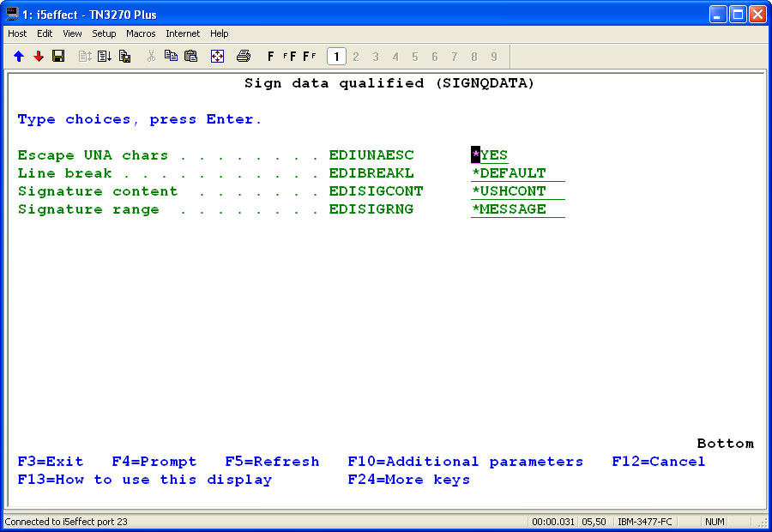Open the Internet menu
This screenshot has height=532, width=772.
pyautogui.click(x=183, y=33)
